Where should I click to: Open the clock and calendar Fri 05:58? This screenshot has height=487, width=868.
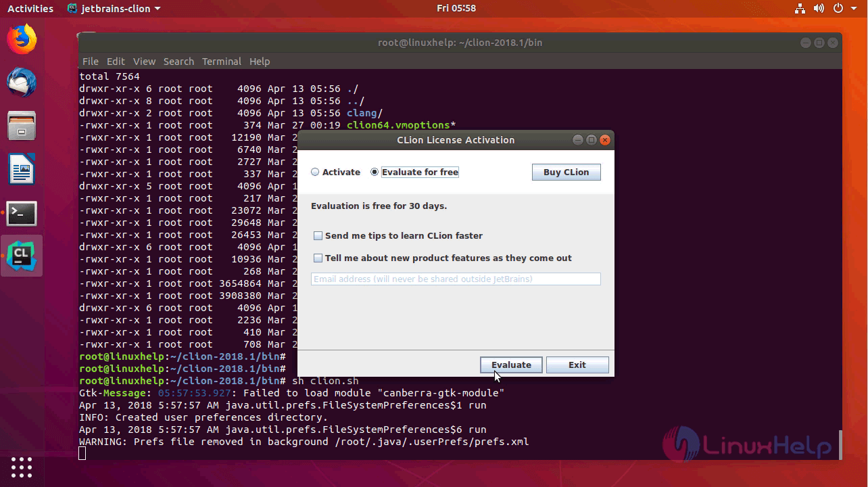click(456, 9)
